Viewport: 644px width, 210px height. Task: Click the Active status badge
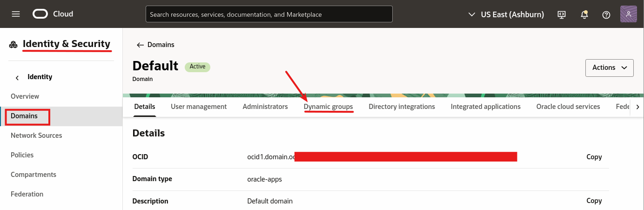click(x=198, y=67)
